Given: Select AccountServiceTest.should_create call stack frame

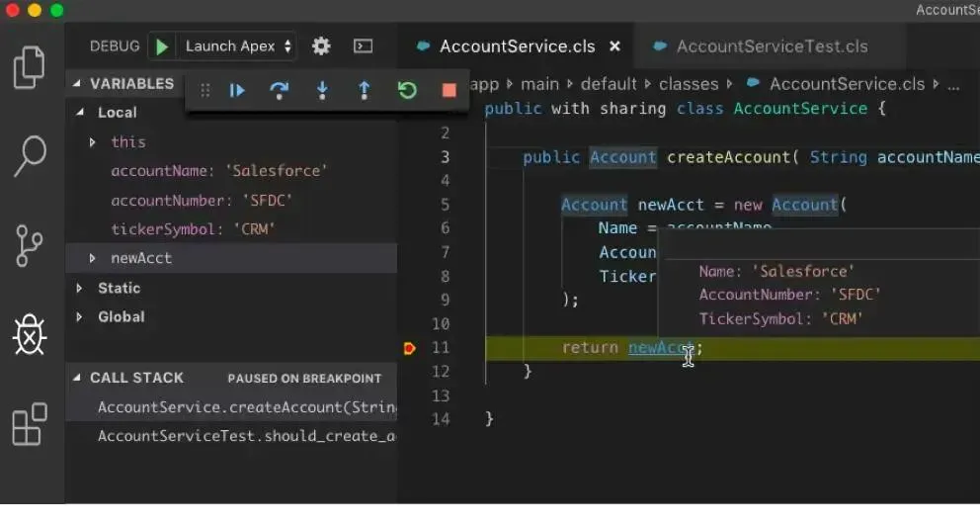Looking at the screenshot, I should [x=231, y=436].
